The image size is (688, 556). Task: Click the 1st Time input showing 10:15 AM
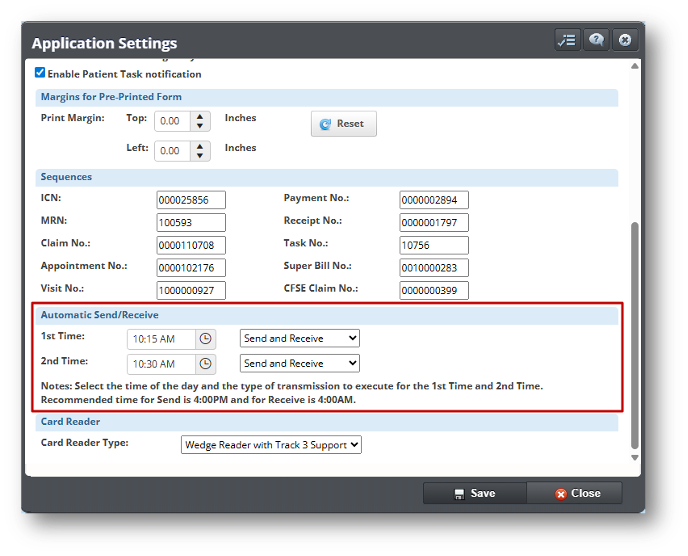tap(160, 339)
